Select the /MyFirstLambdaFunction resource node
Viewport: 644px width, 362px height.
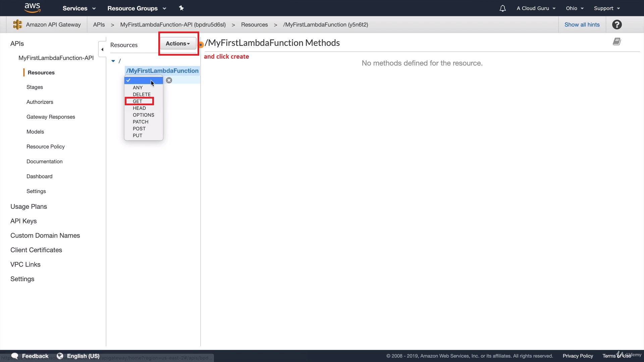coord(162,71)
